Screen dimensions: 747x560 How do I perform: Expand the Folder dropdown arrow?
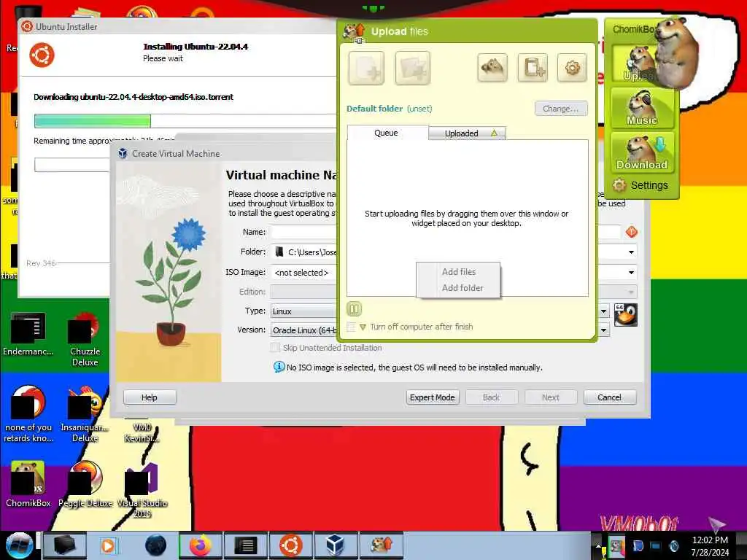[631, 252]
